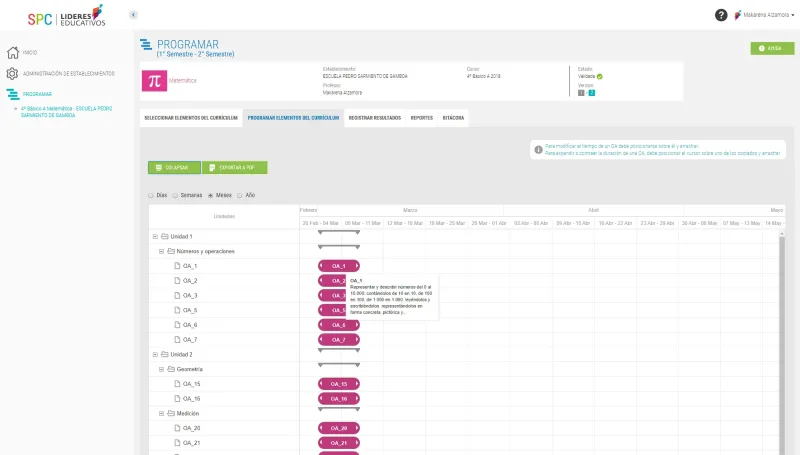Open the Programar Elementos del Currículum tab
The height and width of the screenshot is (455, 800).
point(293,118)
